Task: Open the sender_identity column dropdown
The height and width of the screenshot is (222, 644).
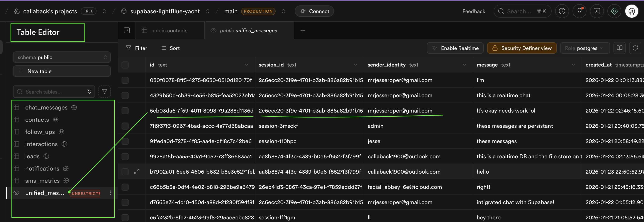Action: (464, 65)
